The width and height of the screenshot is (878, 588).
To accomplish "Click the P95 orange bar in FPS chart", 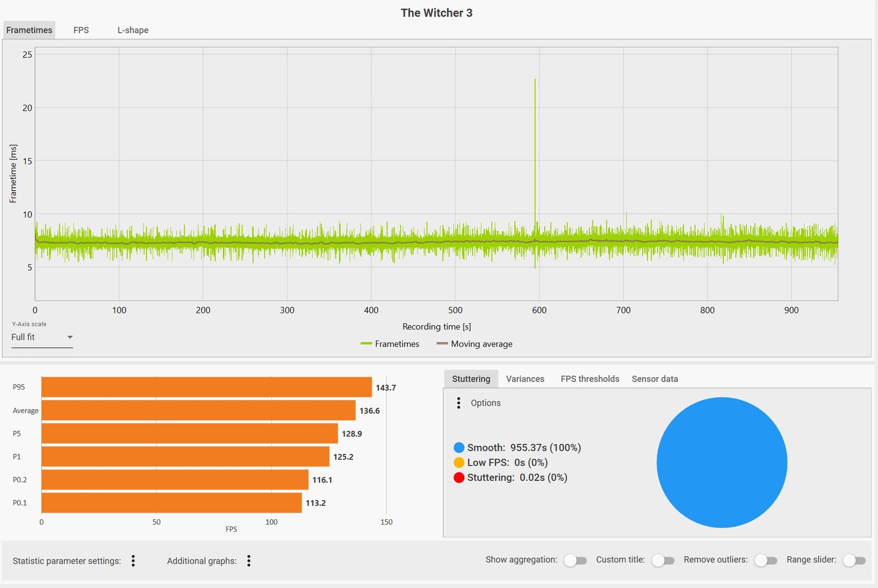I will click(x=206, y=387).
